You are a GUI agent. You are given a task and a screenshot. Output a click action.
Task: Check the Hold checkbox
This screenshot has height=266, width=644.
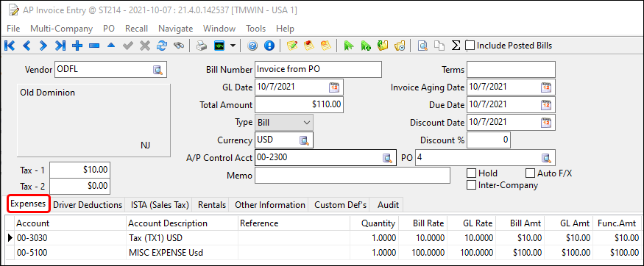472,173
